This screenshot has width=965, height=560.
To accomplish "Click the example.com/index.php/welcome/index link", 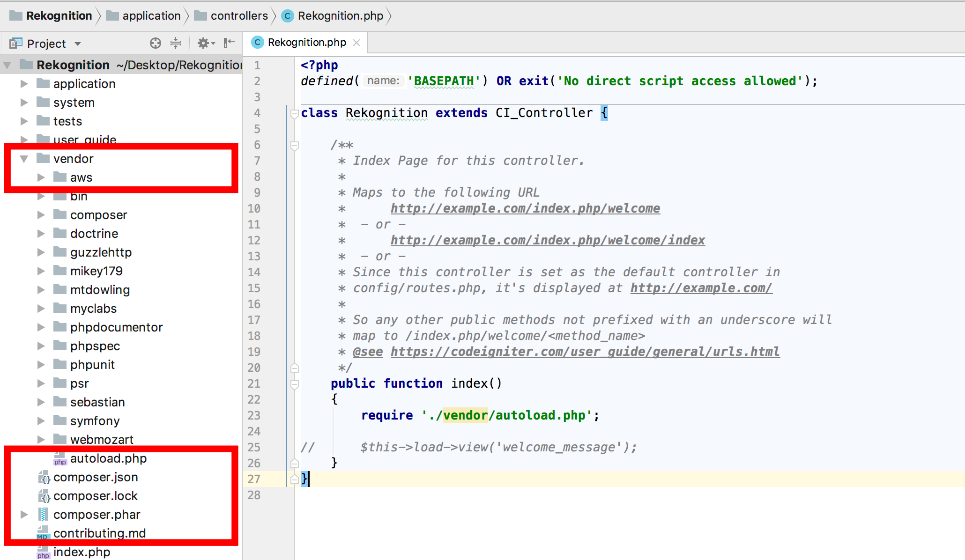I will coord(547,240).
